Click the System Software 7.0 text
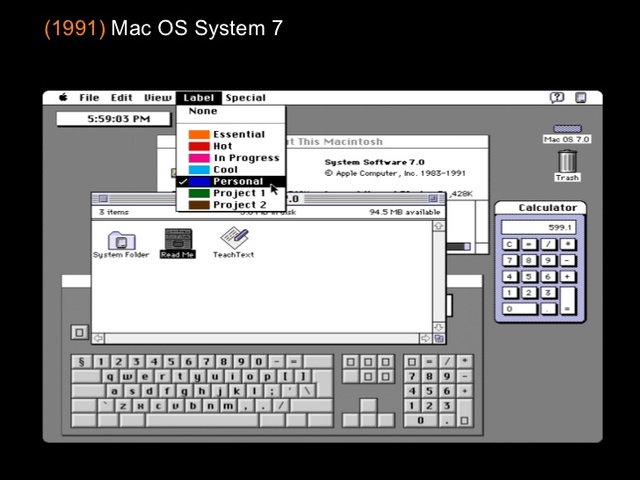Image resolution: width=640 pixels, height=480 pixels. (x=374, y=162)
